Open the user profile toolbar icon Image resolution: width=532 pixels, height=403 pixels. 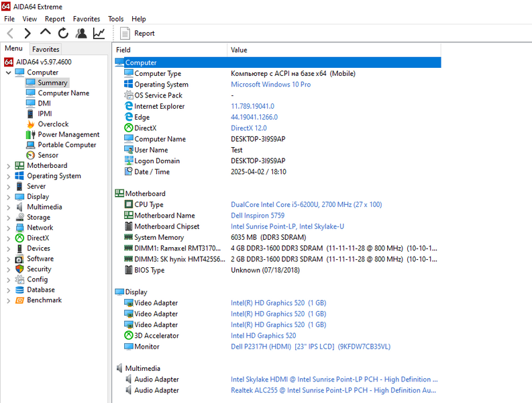tap(81, 34)
